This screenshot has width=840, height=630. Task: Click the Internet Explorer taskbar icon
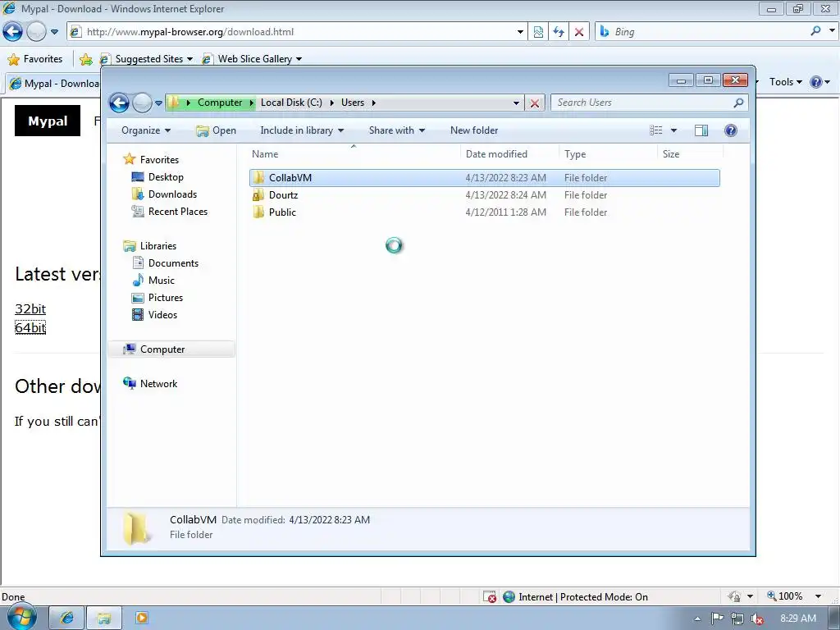(x=67, y=618)
